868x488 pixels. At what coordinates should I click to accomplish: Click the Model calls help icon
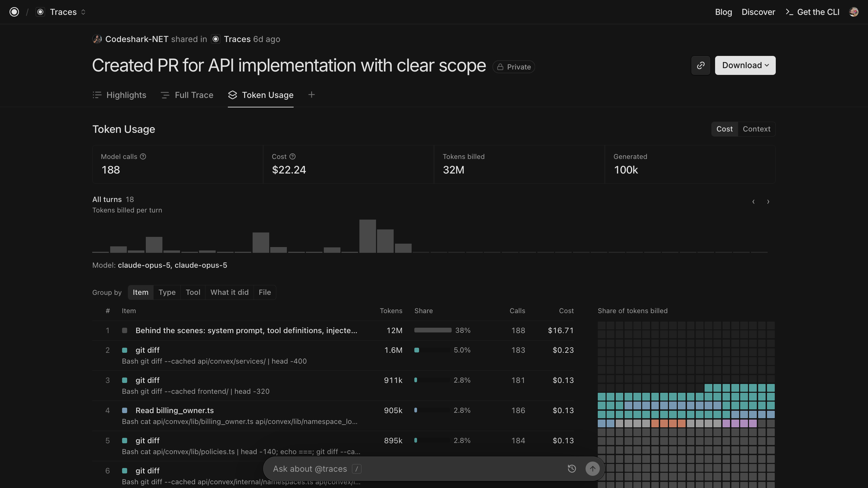tap(143, 157)
